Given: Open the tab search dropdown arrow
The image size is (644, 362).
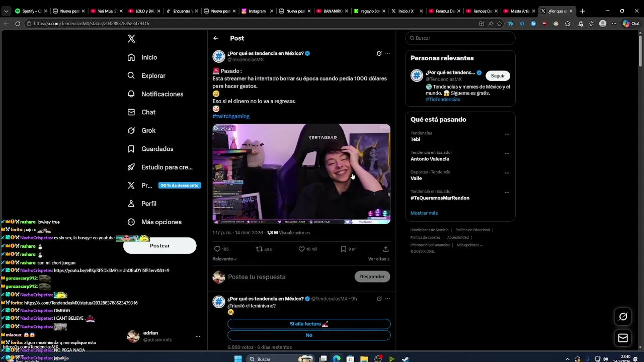Looking at the screenshot, I should [6, 11].
